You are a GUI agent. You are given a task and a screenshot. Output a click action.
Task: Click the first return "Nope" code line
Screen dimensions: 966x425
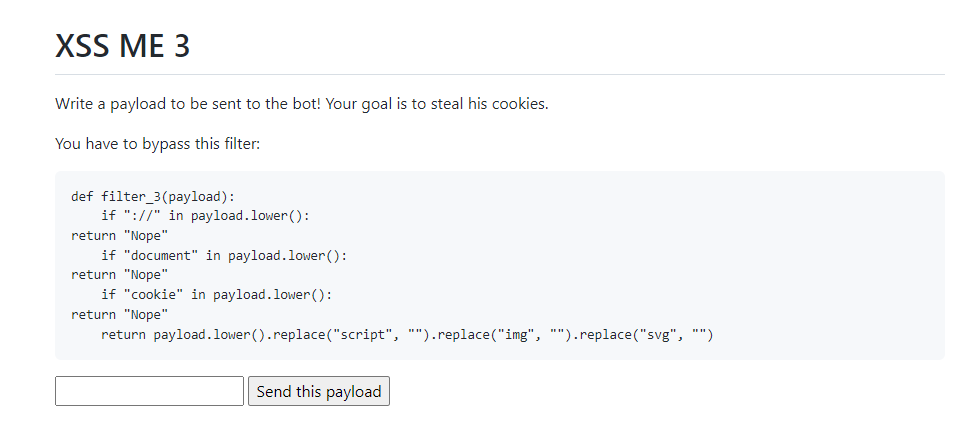pyautogui.click(x=120, y=235)
